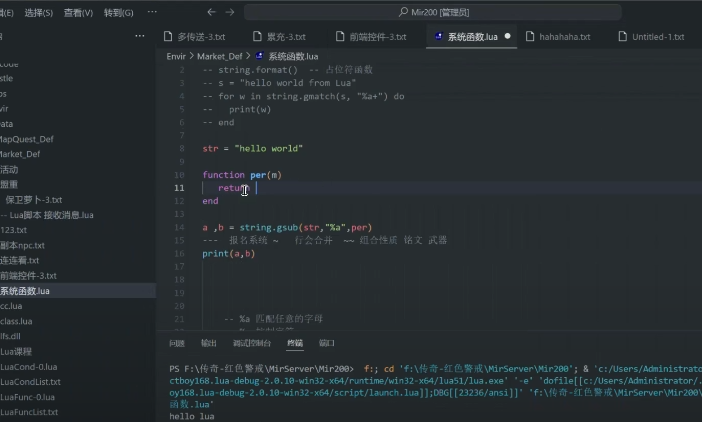Open the 转到(G) menu
This screenshot has width=702, height=422.
(119, 12)
